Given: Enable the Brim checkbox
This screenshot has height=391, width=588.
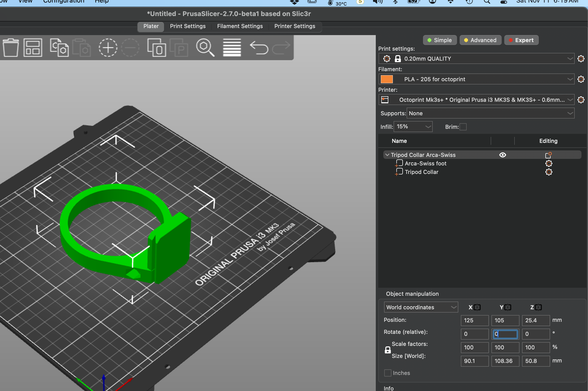Looking at the screenshot, I should click(x=463, y=127).
